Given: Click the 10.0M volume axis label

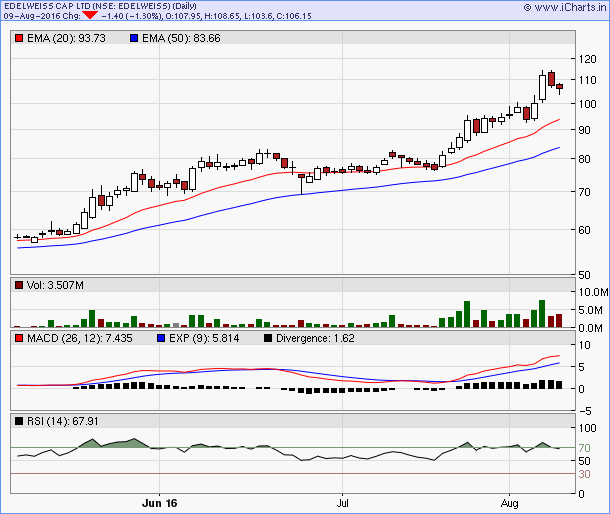Looking at the screenshot, I should pos(593,292).
